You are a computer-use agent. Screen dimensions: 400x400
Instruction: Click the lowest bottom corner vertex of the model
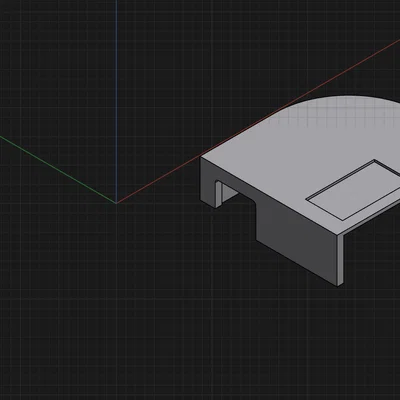338,286
